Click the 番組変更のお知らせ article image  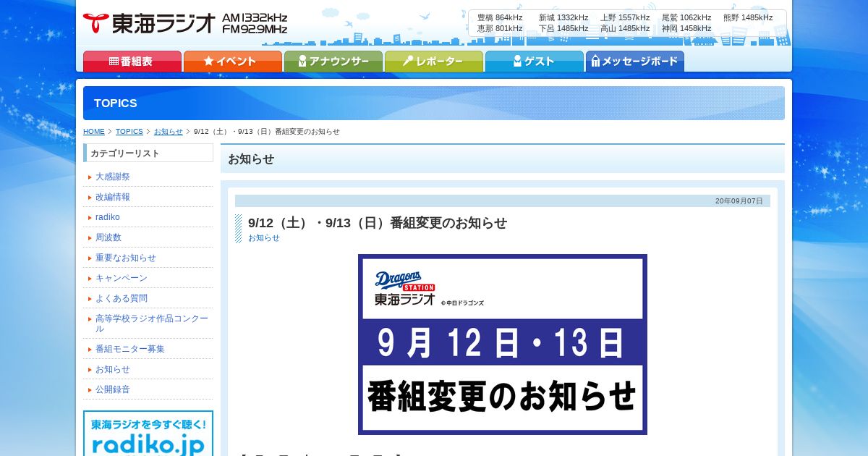(503, 345)
